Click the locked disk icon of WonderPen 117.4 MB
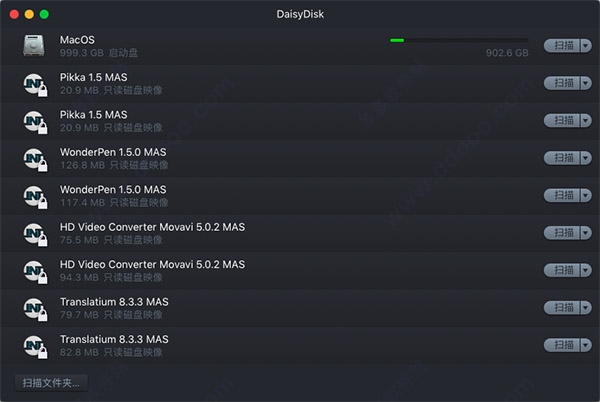The width and height of the screenshot is (600, 402). click(x=35, y=196)
